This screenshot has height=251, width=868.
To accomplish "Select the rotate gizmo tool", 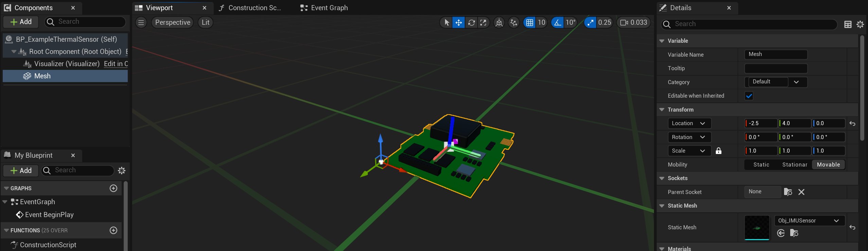I will point(471,23).
